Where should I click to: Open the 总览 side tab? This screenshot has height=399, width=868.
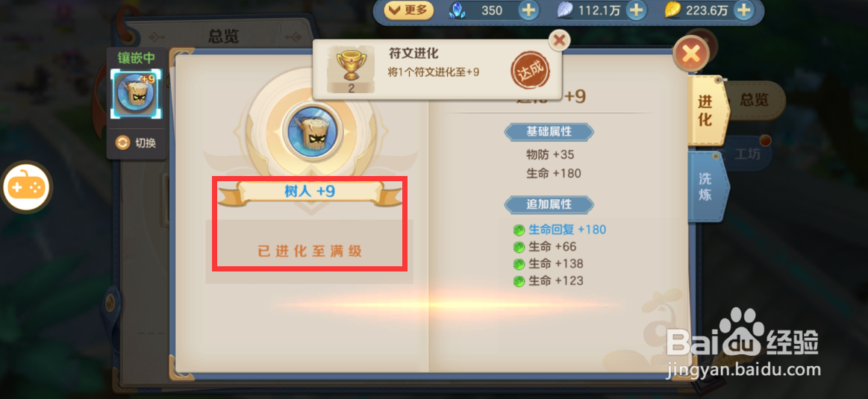(755, 100)
